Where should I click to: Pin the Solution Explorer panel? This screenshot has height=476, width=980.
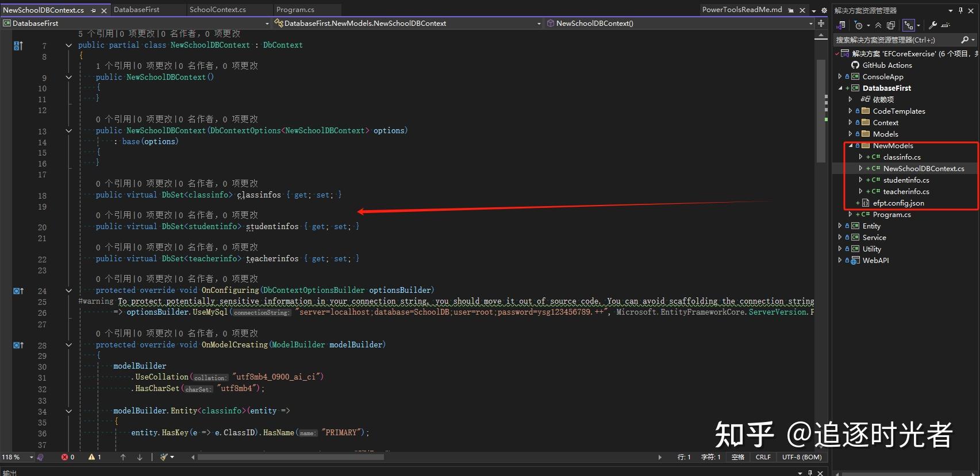[960, 10]
